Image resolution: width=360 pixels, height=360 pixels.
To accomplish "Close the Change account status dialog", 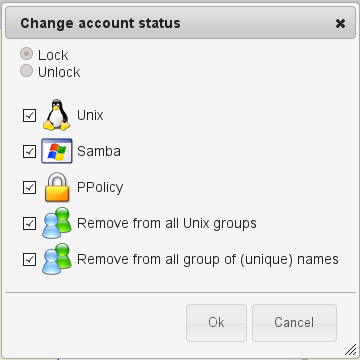I will [340, 23].
